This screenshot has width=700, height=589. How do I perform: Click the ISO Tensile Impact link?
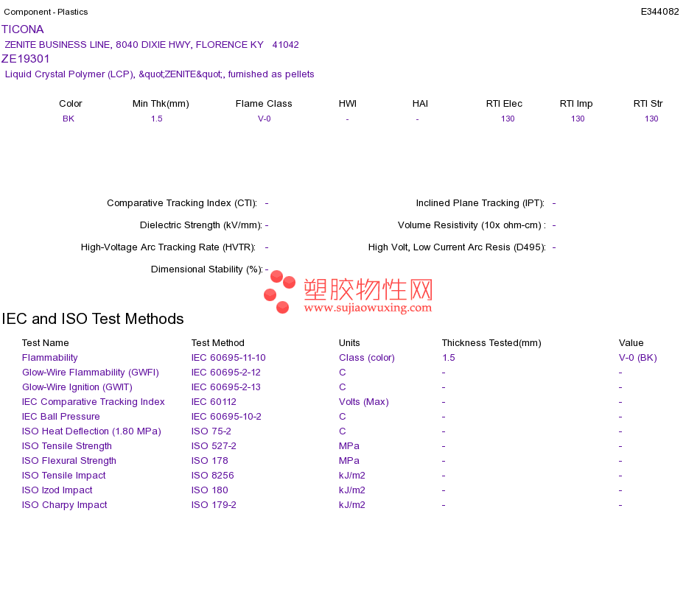point(64,476)
